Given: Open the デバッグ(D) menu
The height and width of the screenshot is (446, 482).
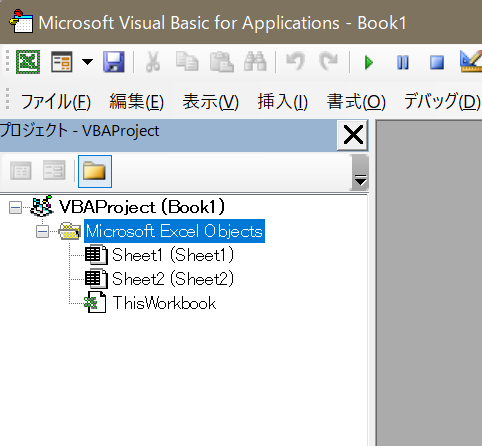Looking at the screenshot, I should 442,102.
